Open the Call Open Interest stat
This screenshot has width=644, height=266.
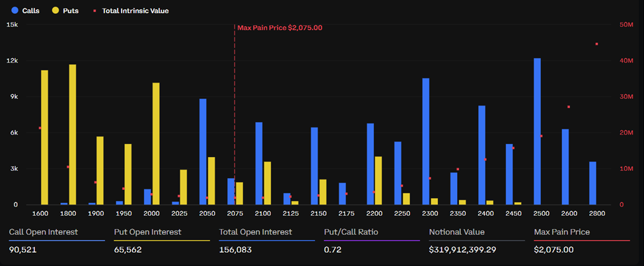click(43, 232)
